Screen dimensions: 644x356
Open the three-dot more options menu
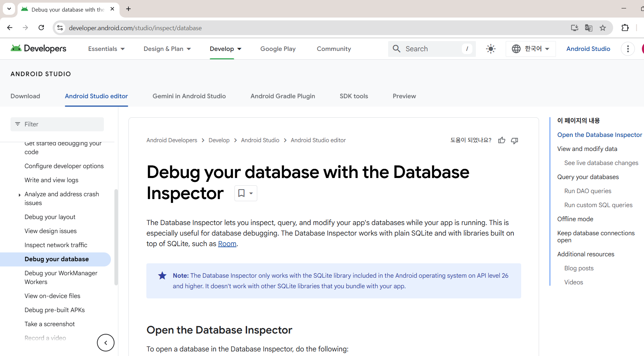[x=628, y=49]
